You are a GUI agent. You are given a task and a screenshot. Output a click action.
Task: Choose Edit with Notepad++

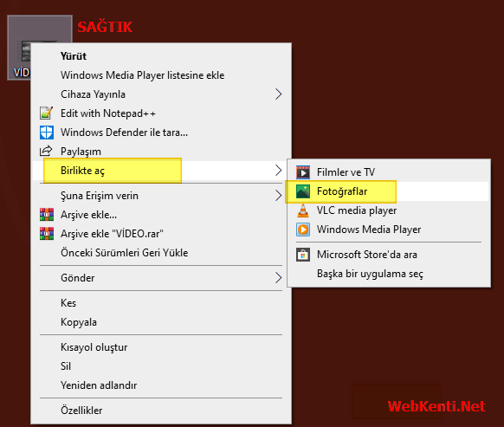161,113
